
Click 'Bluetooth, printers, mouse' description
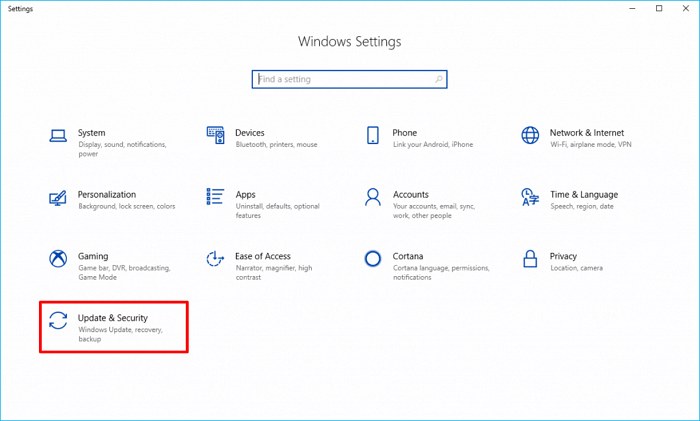276,145
